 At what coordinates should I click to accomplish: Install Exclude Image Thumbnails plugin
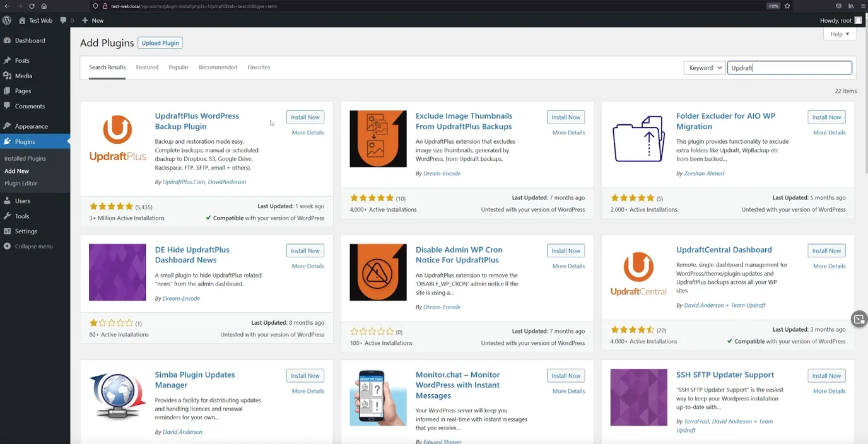(566, 117)
